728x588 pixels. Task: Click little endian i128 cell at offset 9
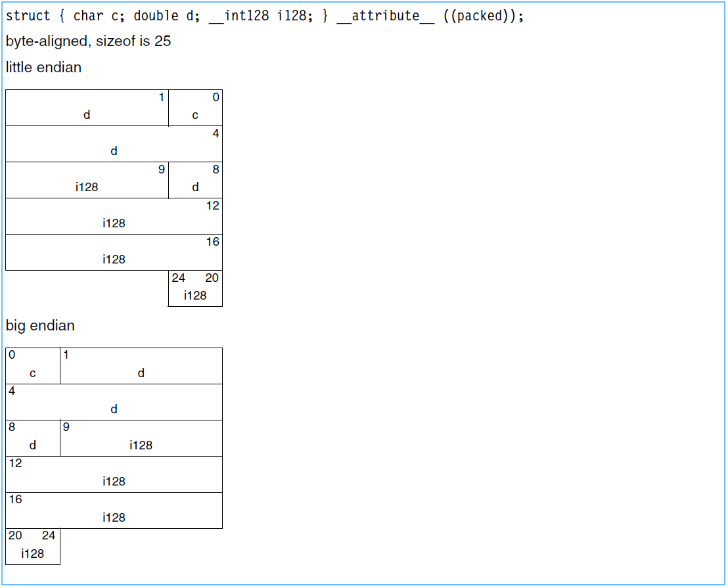tap(87, 180)
